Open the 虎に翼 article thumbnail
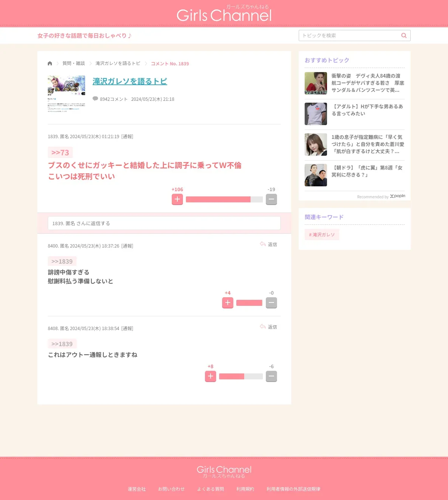This screenshot has height=500, width=448. point(316,175)
